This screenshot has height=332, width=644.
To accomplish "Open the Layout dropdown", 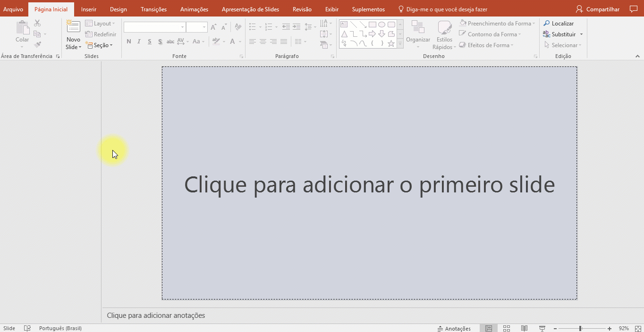I will [100, 23].
